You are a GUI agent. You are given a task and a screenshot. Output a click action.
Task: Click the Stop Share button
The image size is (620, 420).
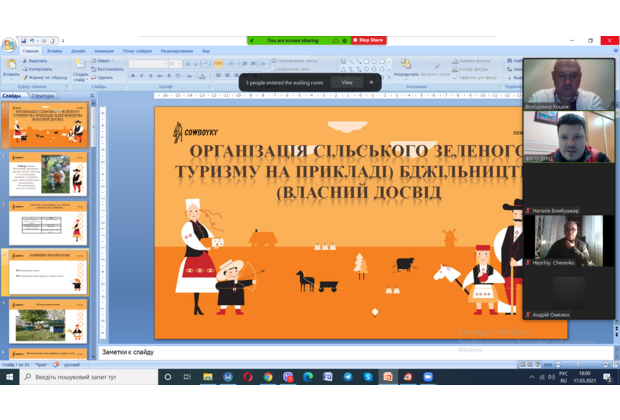coord(369,40)
